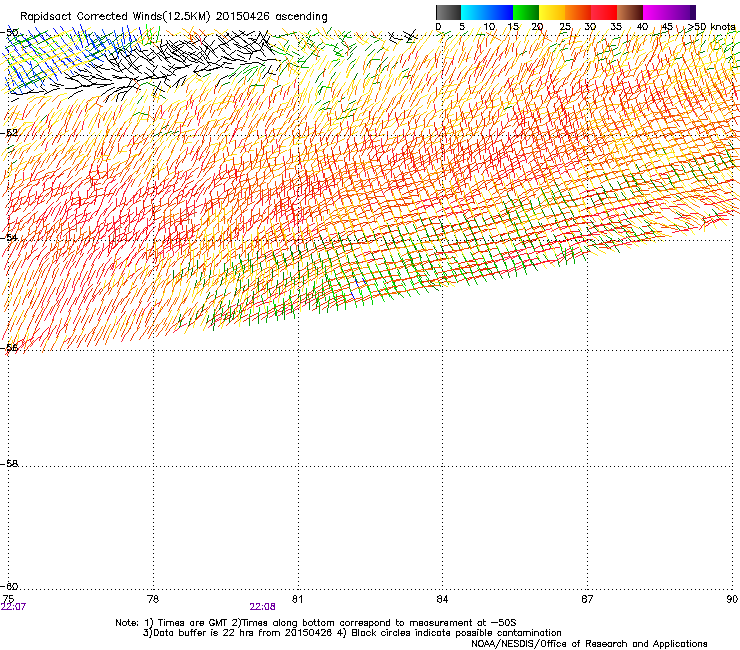
Task: Click the latitude axis label "-60"
Action: coord(9,586)
